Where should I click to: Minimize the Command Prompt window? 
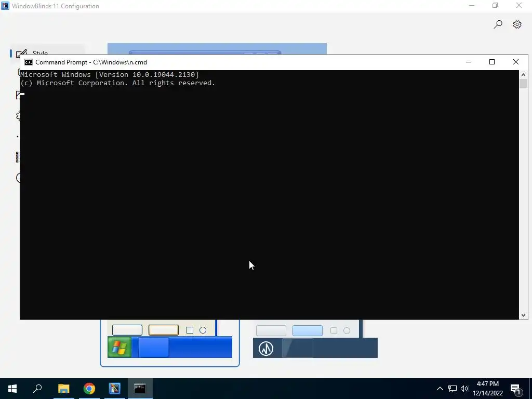click(469, 62)
